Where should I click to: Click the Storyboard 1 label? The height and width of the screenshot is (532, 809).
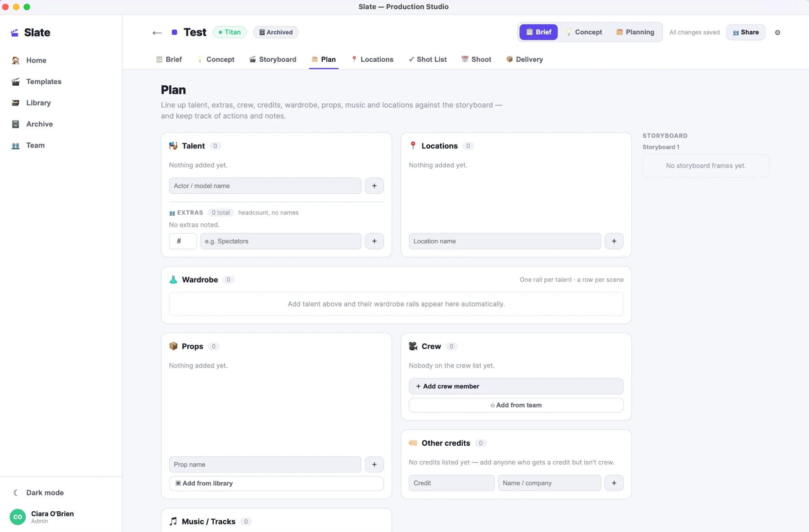coord(661,147)
